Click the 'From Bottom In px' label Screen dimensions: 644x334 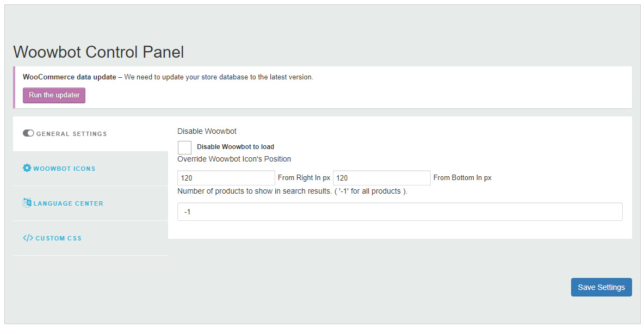[462, 178]
